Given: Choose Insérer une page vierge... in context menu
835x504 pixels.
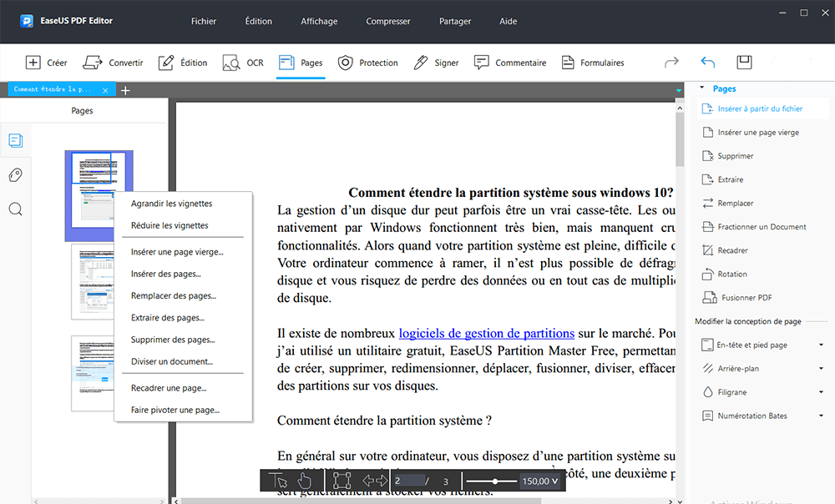Looking at the screenshot, I should click(183, 252).
